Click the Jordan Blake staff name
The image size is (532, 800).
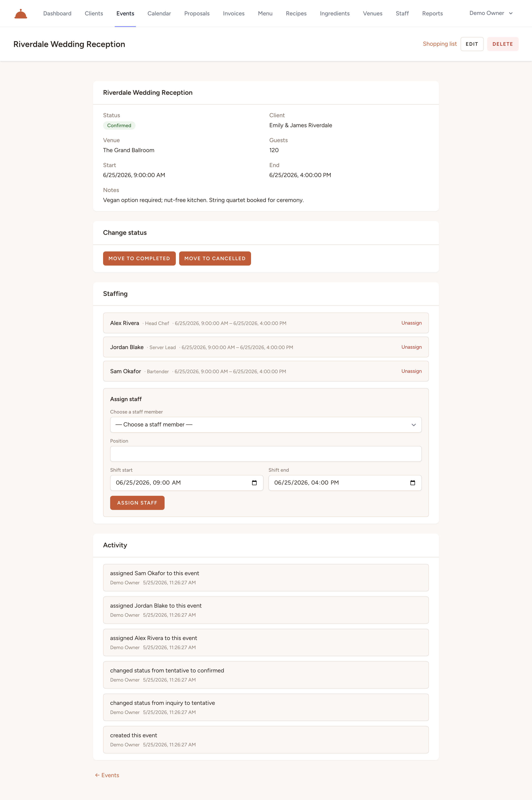tap(127, 347)
